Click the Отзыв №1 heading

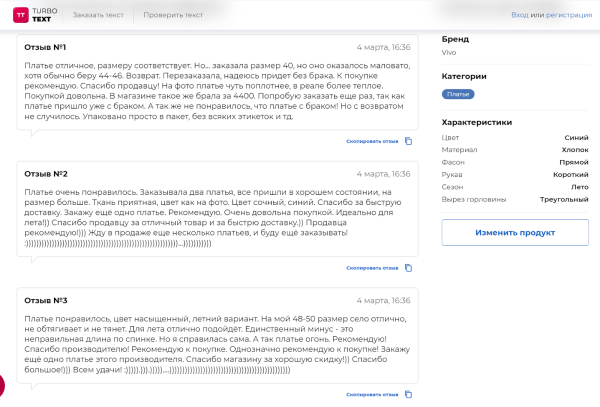[46, 47]
